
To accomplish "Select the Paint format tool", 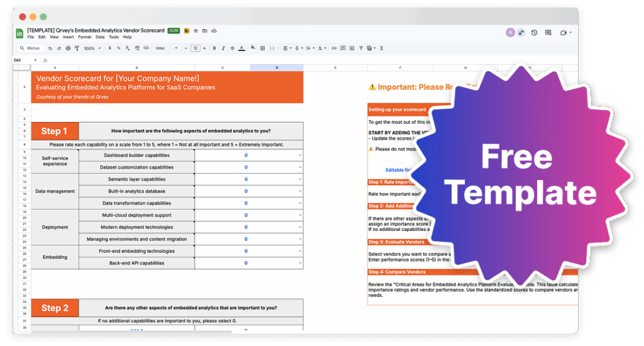I will [x=76, y=48].
